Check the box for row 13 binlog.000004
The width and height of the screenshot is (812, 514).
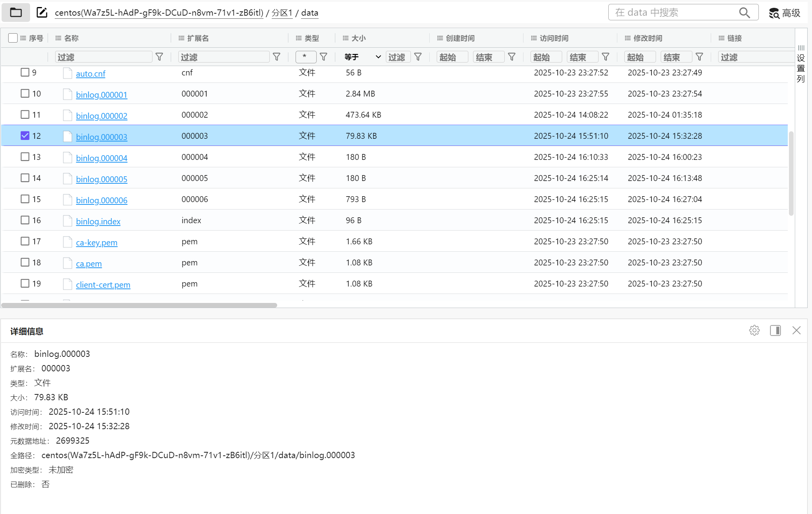pyautogui.click(x=25, y=157)
